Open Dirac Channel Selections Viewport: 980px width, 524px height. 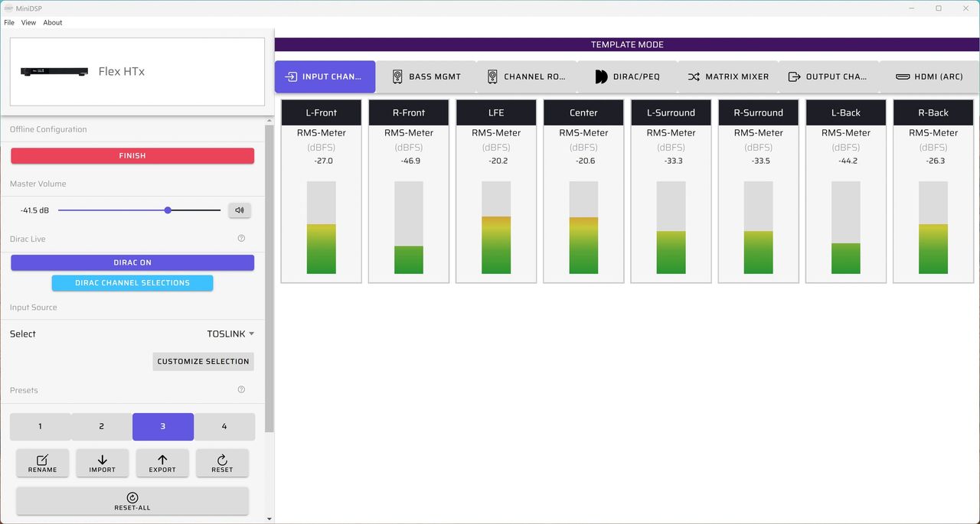[x=132, y=283]
